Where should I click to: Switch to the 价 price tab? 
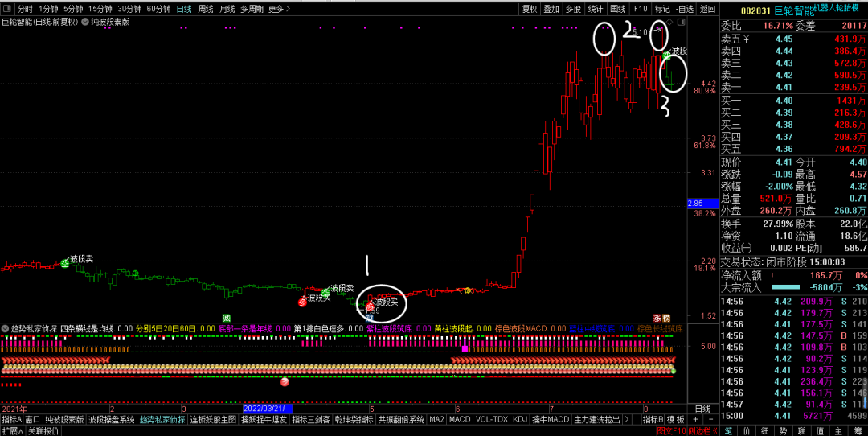pyautogui.click(x=747, y=430)
